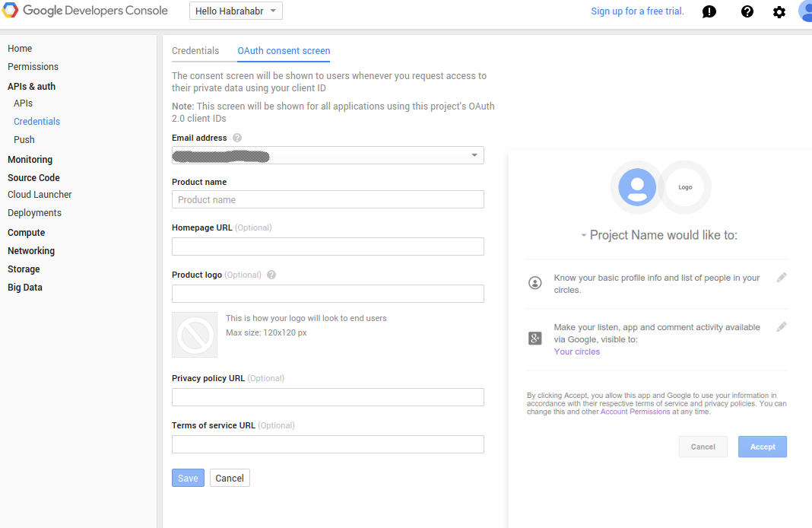This screenshot has height=528, width=812.
Task: Focus the Product logo URL input field
Action: (328, 294)
